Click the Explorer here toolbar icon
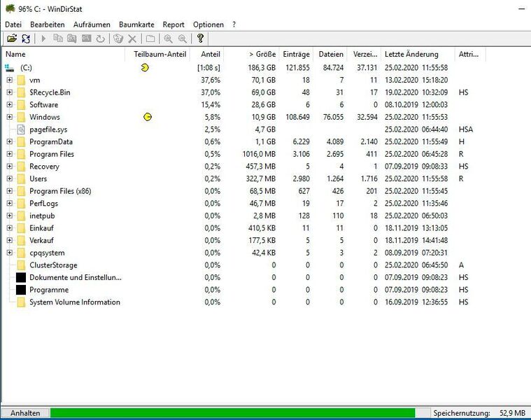The height and width of the screenshot is (420, 531). pyautogui.click(x=72, y=38)
